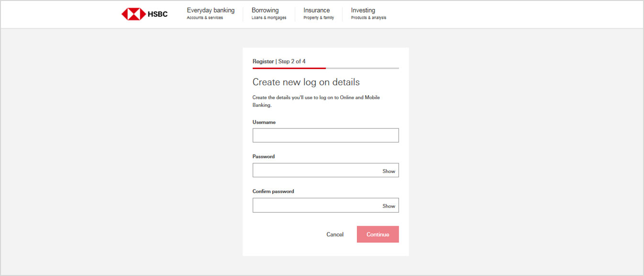Click the Products & analysis subtitle
The image size is (644, 276).
coord(368,18)
